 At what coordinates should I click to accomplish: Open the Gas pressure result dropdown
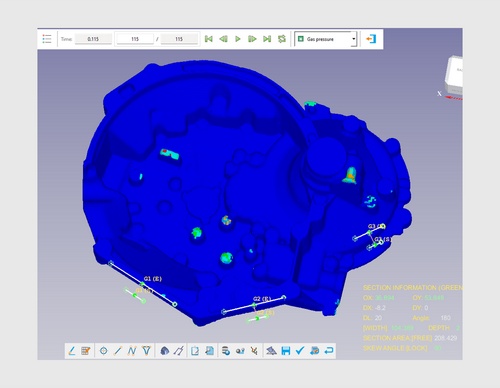click(x=326, y=39)
